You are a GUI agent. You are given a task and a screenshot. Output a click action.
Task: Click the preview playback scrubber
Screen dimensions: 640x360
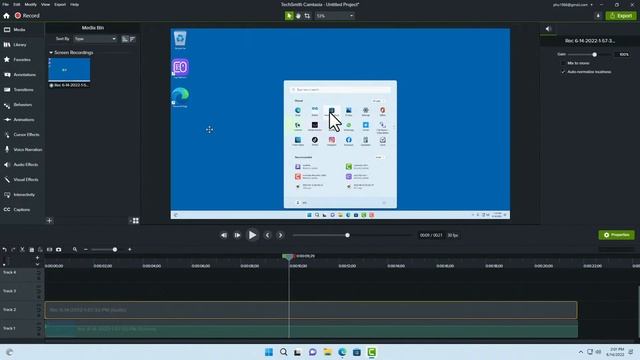[x=347, y=235]
